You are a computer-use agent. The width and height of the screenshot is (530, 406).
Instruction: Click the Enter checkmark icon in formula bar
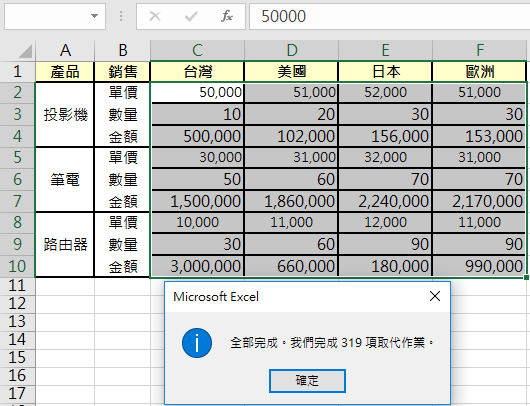pos(191,16)
